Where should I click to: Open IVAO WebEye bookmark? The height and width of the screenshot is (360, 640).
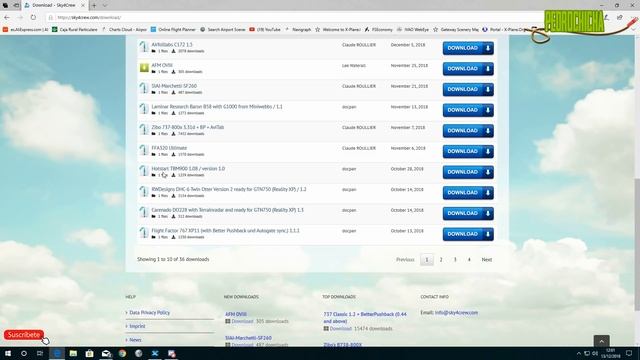(x=413, y=29)
